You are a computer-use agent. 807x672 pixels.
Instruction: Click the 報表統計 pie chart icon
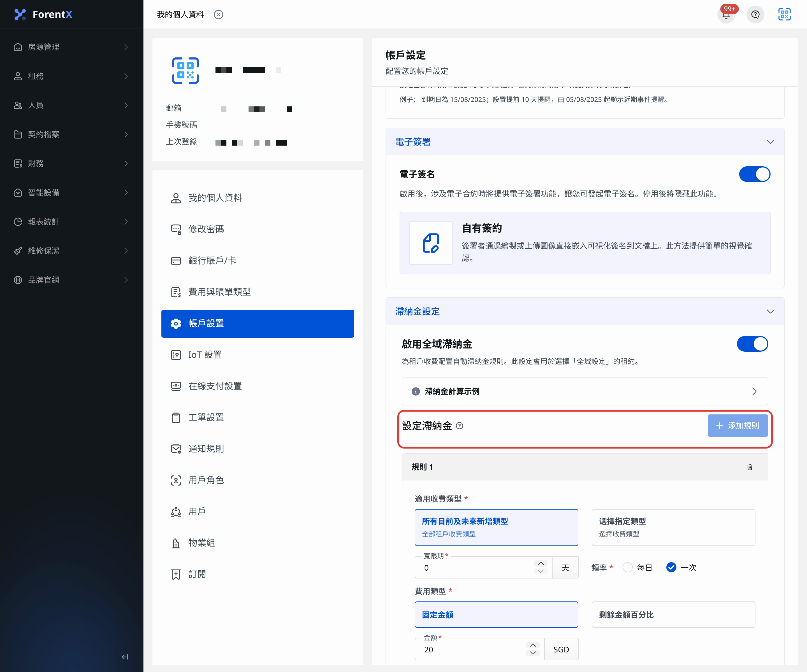18,221
